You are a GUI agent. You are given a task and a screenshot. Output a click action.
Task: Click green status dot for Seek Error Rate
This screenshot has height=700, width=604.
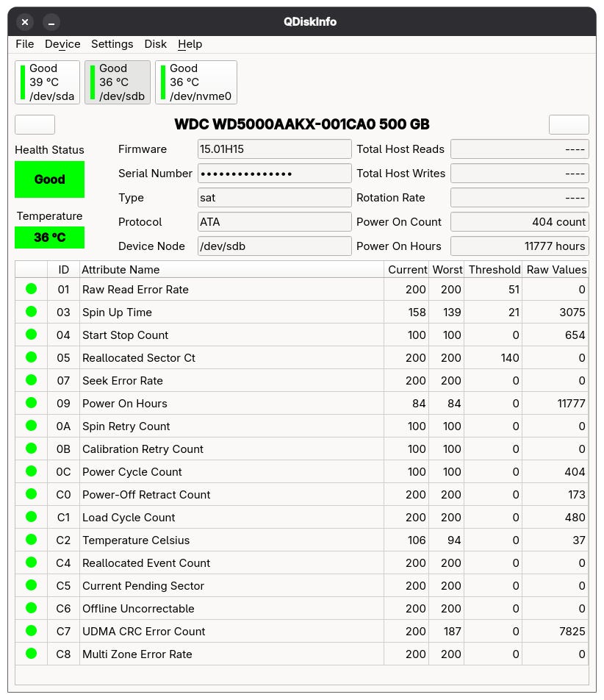(31, 380)
